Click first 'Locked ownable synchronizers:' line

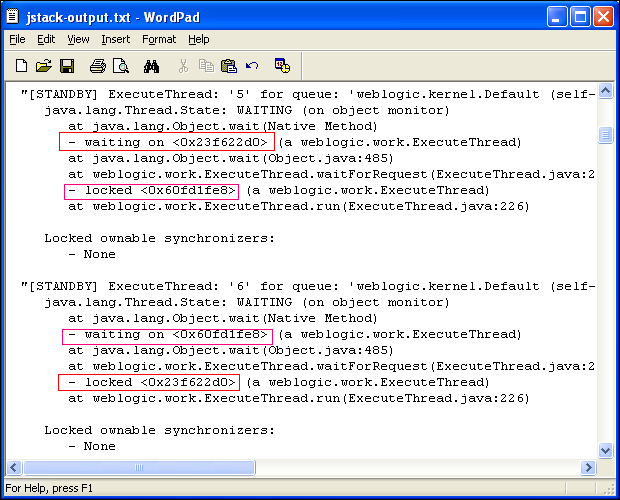(x=159, y=238)
